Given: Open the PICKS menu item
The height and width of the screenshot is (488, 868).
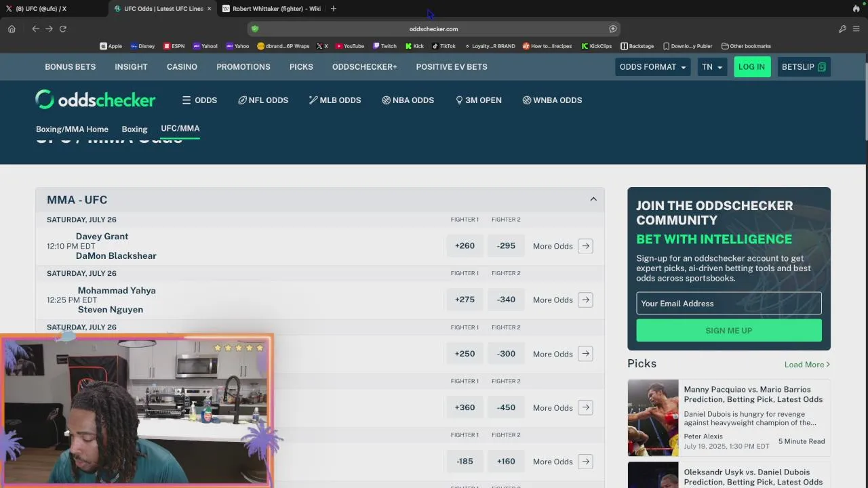Looking at the screenshot, I should coord(301,67).
